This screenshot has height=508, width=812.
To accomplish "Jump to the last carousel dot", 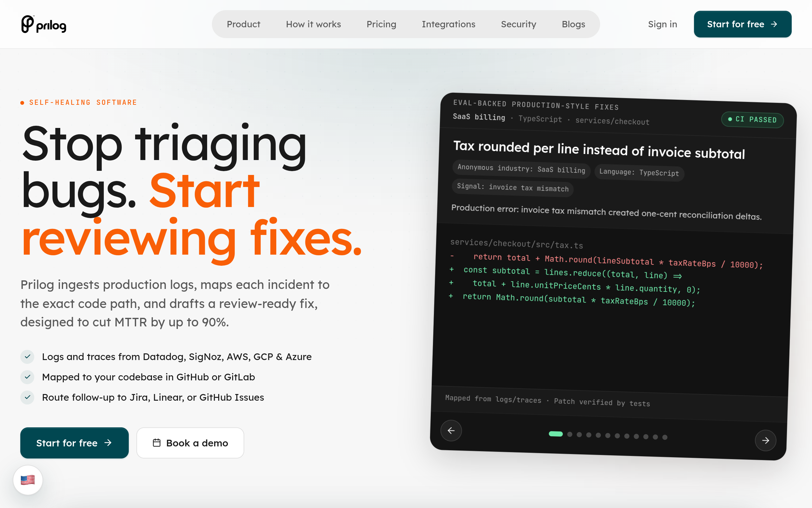I will tap(665, 437).
